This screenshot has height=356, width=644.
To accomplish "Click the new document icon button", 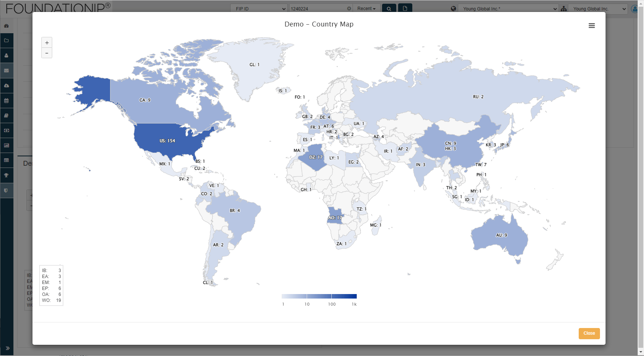I will (x=405, y=9).
